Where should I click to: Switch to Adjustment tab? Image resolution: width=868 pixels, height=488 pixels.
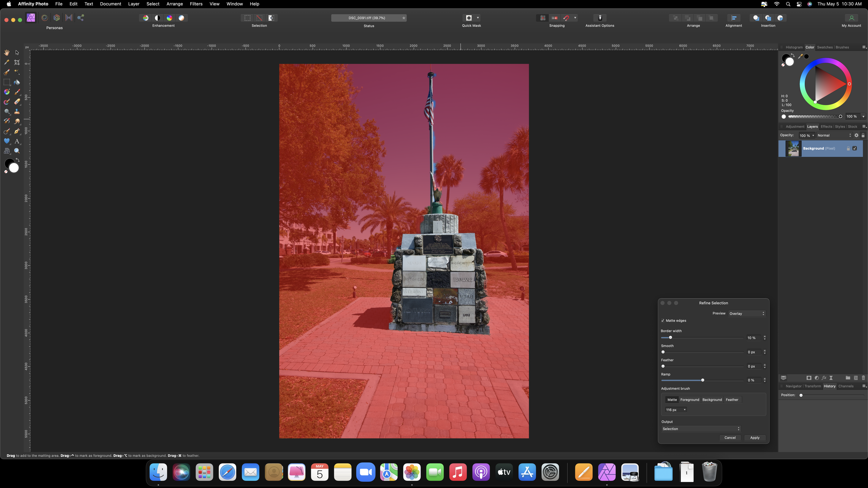[795, 127]
